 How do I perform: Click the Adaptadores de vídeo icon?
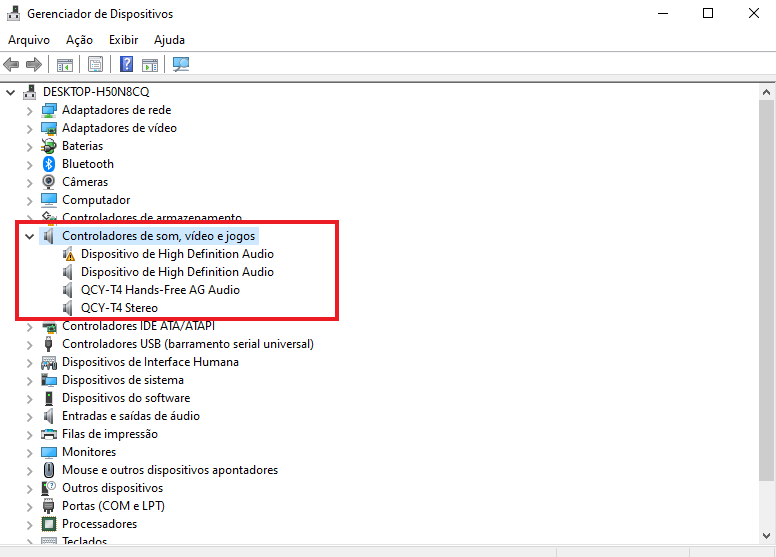pyautogui.click(x=49, y=128)
